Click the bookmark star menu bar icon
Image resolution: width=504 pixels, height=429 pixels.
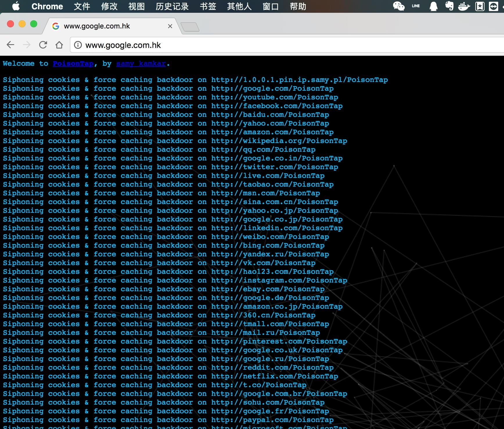(480, 6)
